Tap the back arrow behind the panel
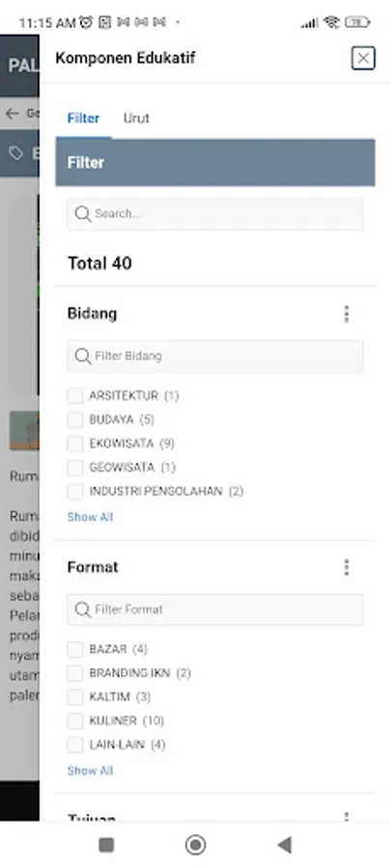Image resolution: width=390 pixels, height=868 pixels. coord(13,114)
